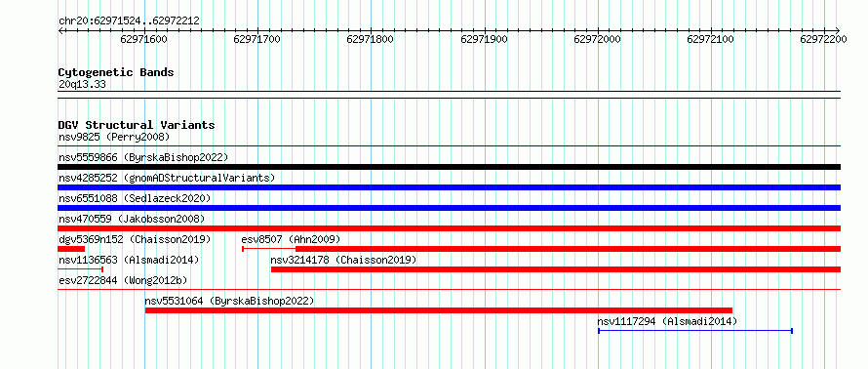This screenshot has height=369, width=868.
Task: Open the nsv4285252 (gnomADStructuralVariants) label
Action: pyautogui.click(x=167, y=178)
